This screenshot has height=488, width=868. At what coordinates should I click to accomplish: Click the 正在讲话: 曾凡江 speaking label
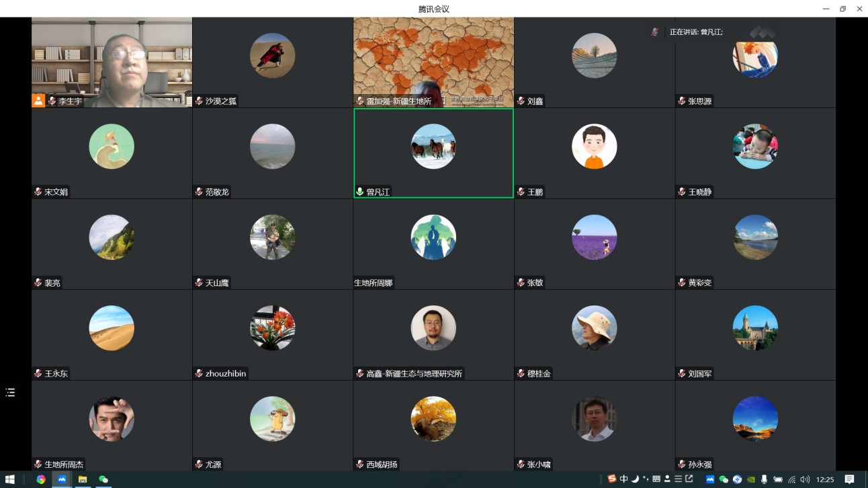tap(696, 32)
